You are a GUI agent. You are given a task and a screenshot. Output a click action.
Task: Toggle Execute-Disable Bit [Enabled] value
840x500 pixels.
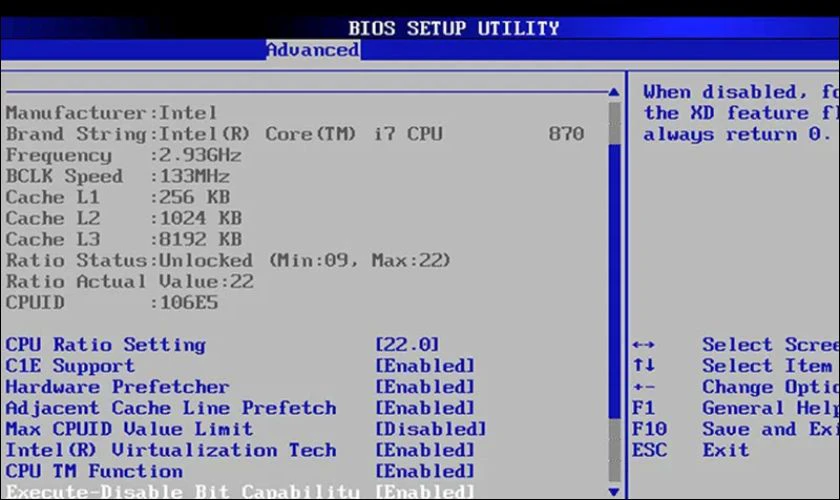[425, 491]
